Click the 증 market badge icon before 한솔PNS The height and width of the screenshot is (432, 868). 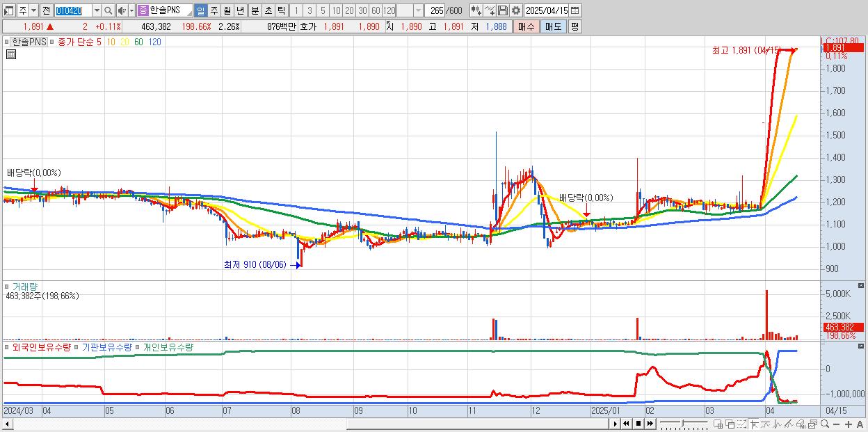(143, 10)
